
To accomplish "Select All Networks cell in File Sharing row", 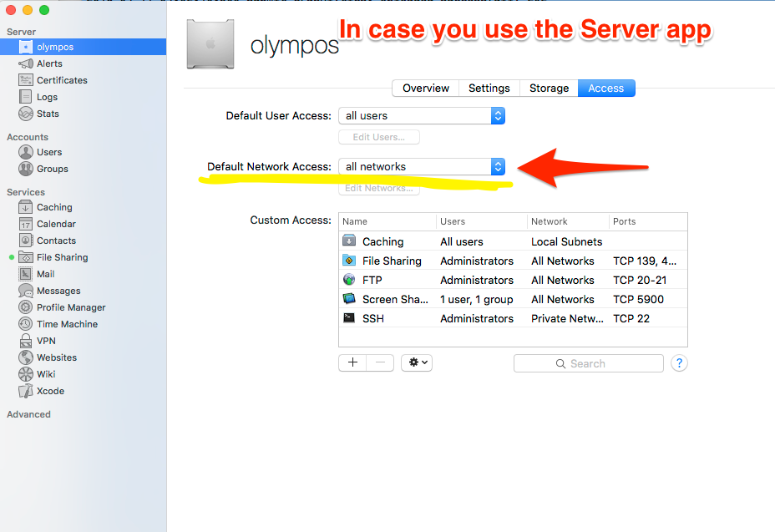I will 563,261.
